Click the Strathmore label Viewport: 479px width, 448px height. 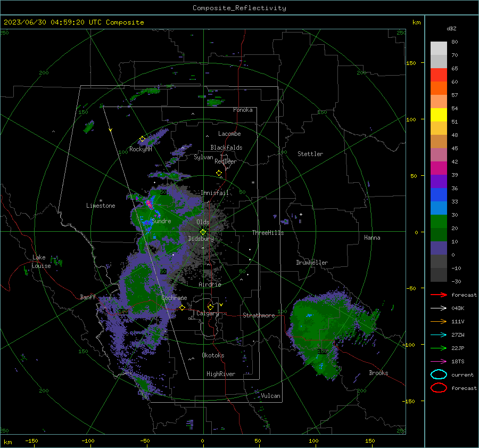pyautogui.click(x=259, y=315)
